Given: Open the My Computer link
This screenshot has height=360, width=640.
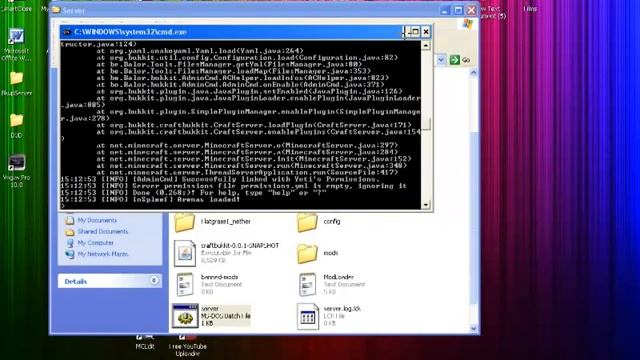Looking at the screenshot, I should coord(96,243).
